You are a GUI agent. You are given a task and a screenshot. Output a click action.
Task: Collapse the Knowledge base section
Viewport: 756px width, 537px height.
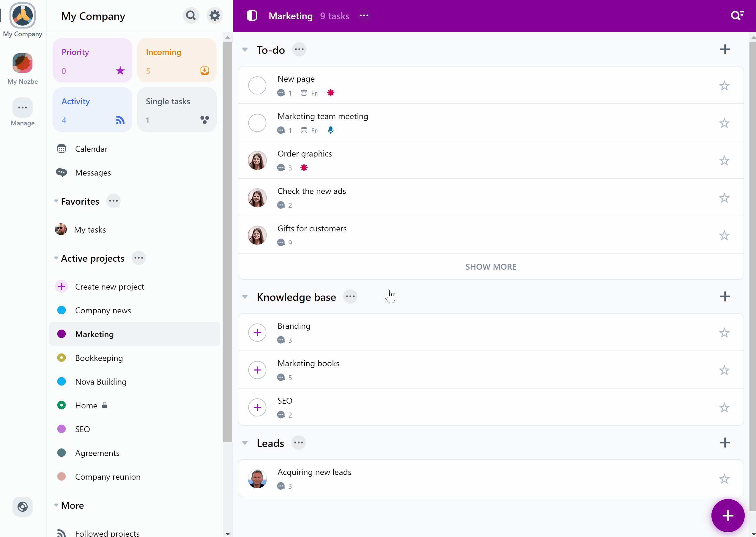[245, 296]
